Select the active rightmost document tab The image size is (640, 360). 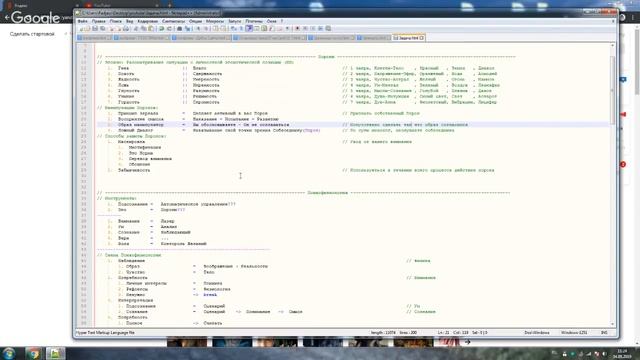[408, 38]
